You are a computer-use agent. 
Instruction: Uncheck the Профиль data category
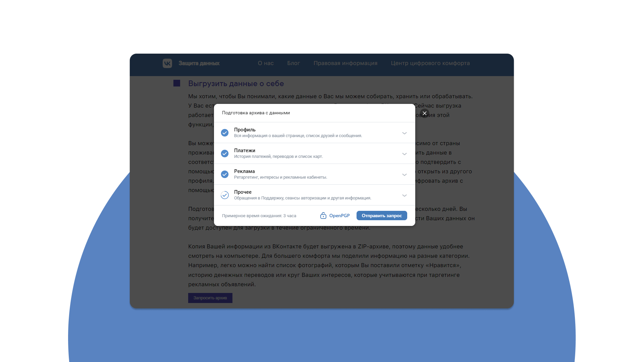(225, 133)
